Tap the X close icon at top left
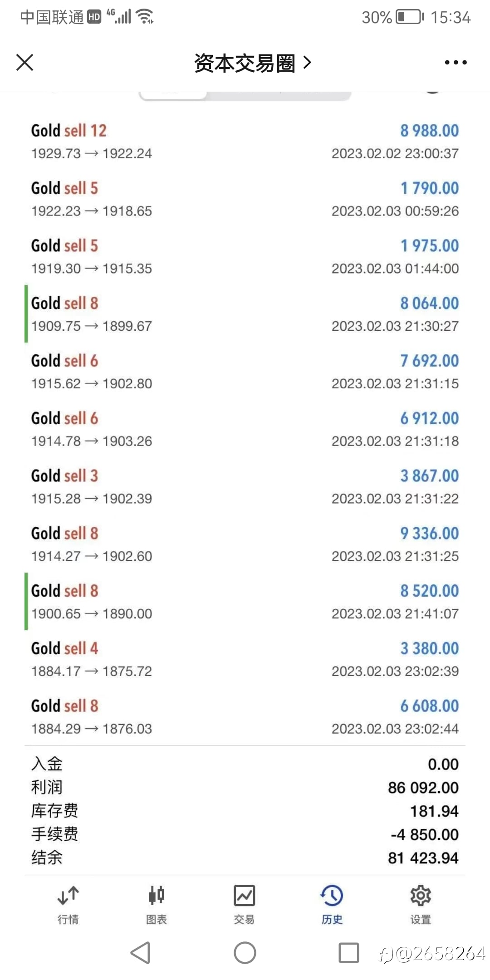Viewport: 490px width, 980px height. (x=25, y=62)
